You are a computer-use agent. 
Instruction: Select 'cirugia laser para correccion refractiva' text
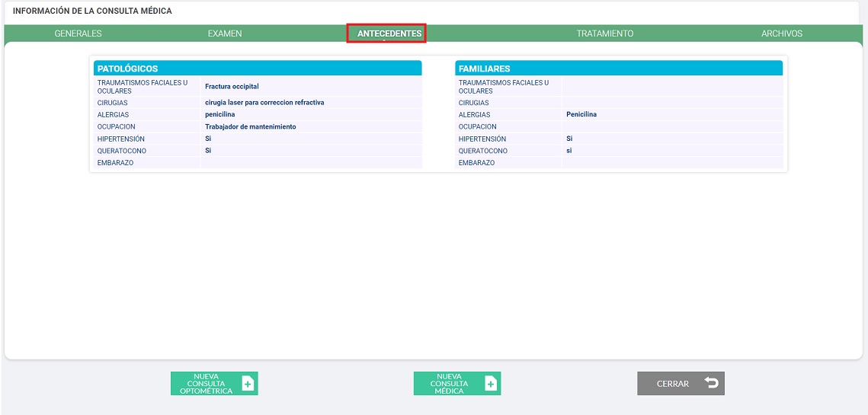tap(264, 102)
